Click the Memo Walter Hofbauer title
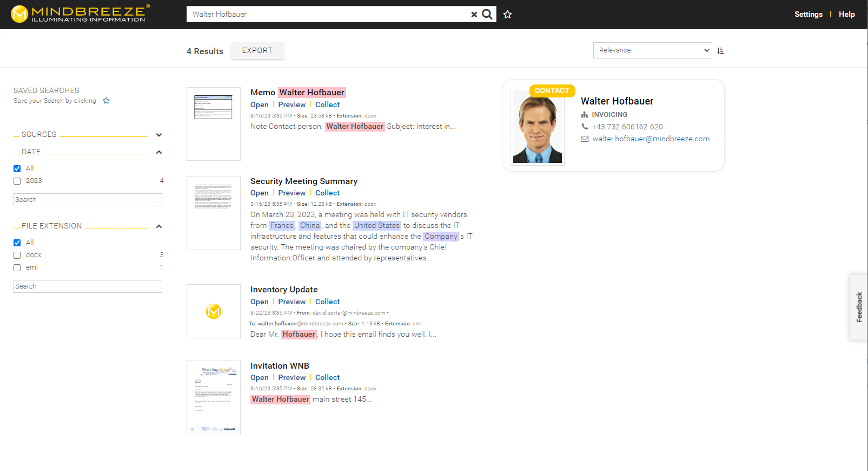868x471 pixels. click(x=298, y=93)
